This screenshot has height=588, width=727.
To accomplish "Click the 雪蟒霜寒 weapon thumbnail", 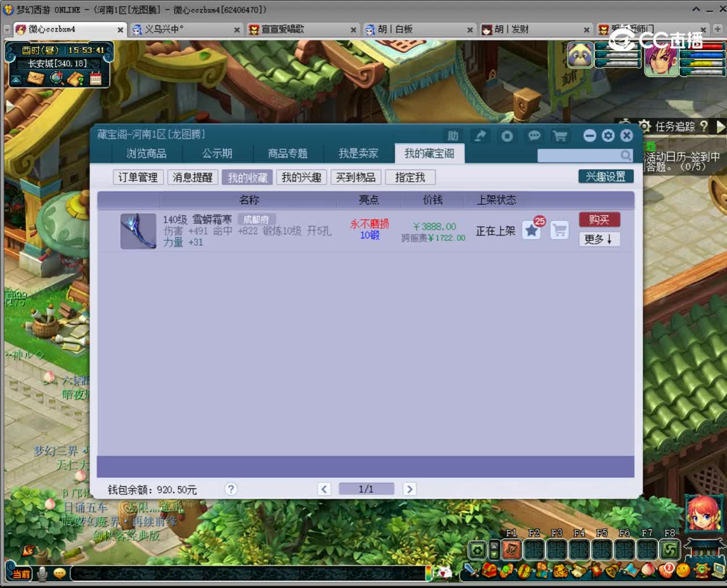I will [x=138, y=231].
